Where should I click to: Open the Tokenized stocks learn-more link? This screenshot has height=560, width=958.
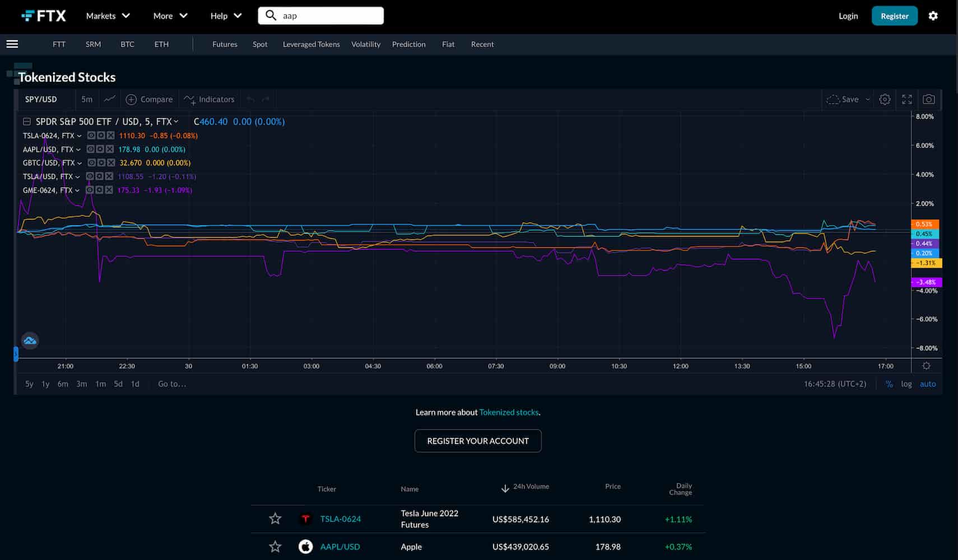tap(508, 412)
